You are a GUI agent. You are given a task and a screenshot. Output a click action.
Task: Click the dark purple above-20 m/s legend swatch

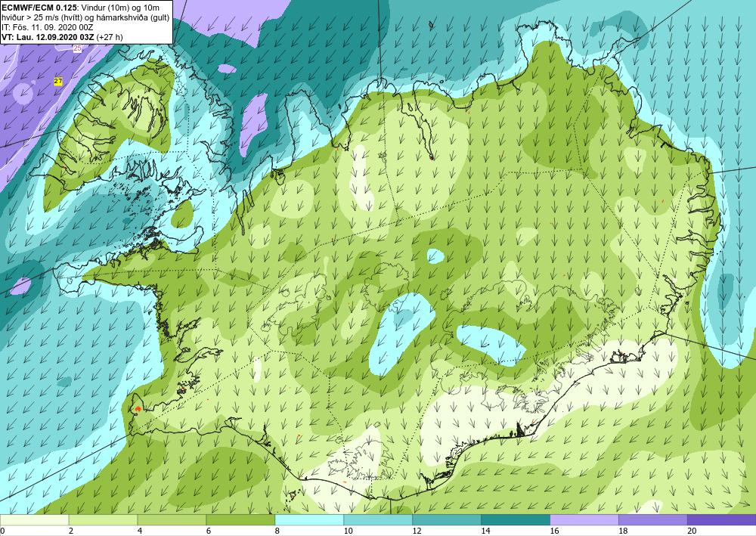722,520
